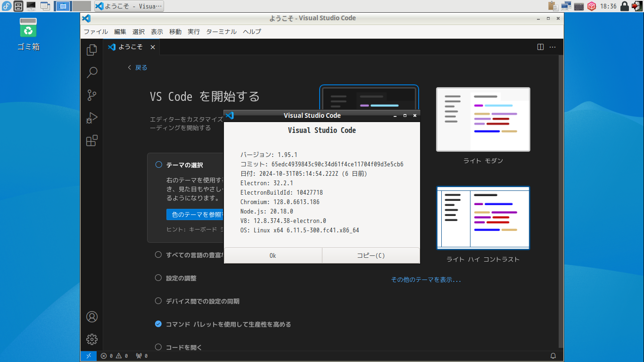The width and height of the screenshot is (644, 362).
Task: Click the logout tray icon
Action: pyautogui.click(x=637, y=6)
